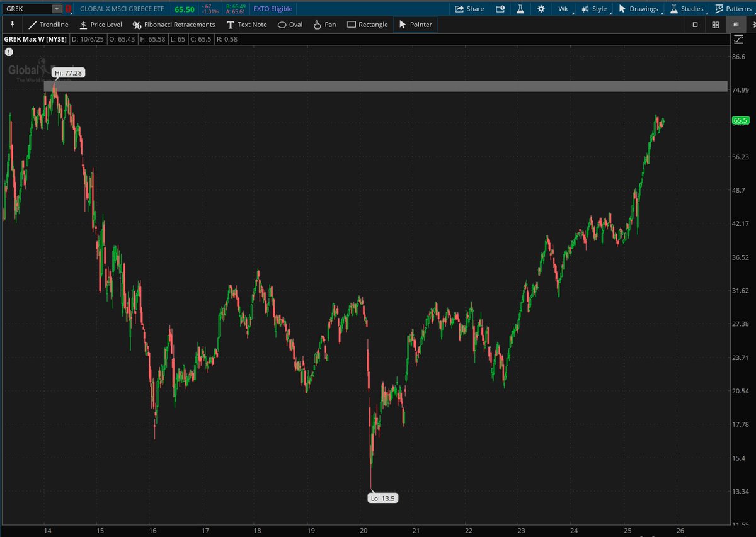Toggle the All drawings set button
This screenshot has height=537, width=756.
[x=736, y=25]
